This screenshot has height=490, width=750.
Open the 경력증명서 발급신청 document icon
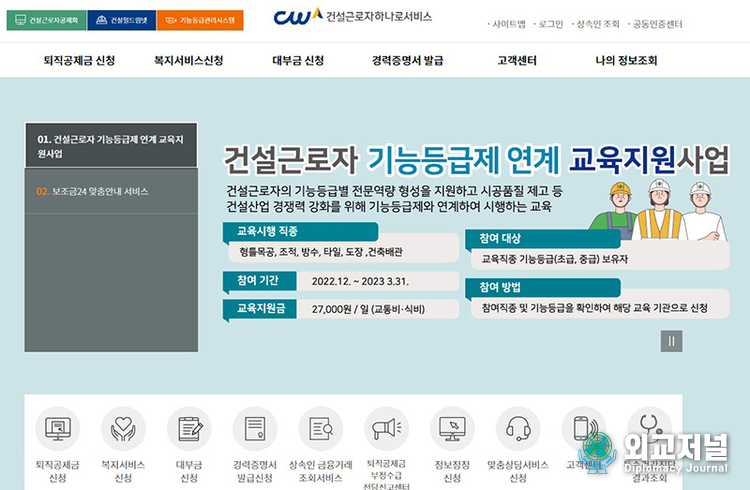tap(255, 429)
